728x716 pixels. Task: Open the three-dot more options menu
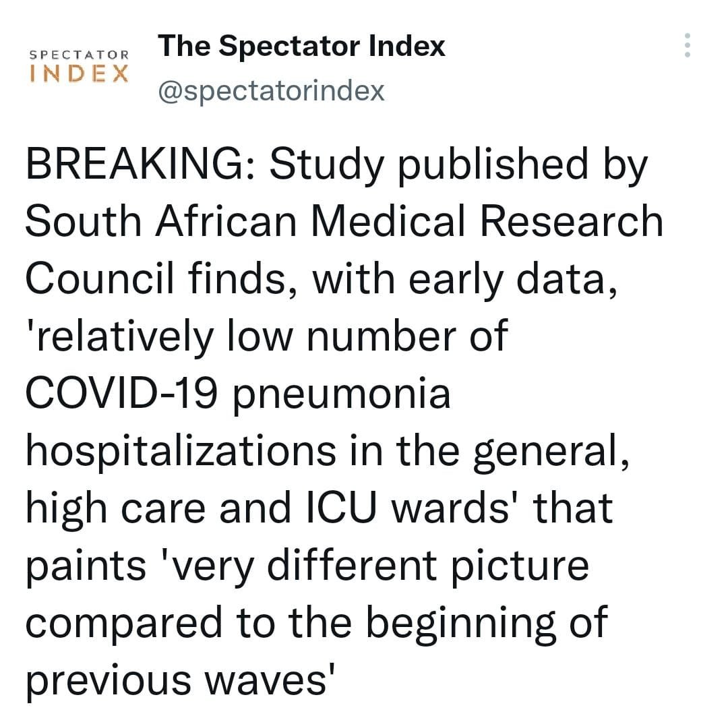[687, 45]
